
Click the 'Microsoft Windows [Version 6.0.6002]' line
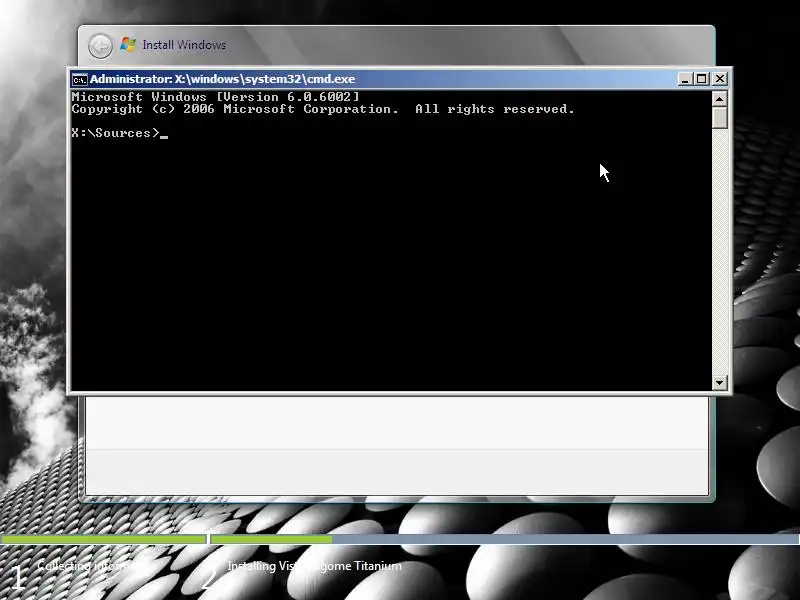click(x=215, y=97)
